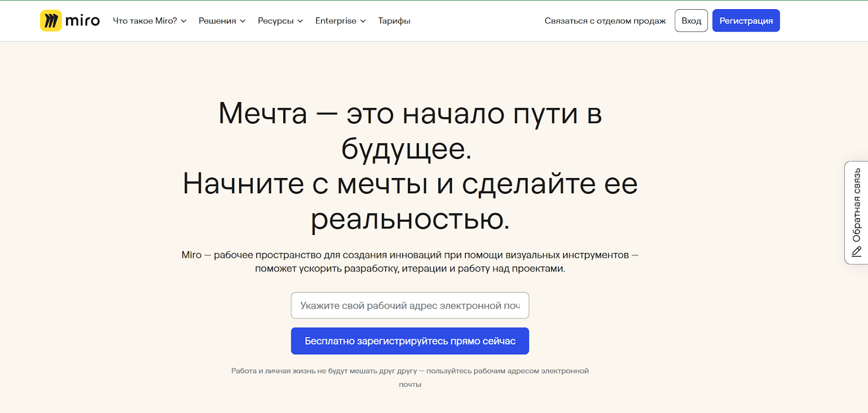Open the "Ресурсы" navigation item
The height and width of the screenshot is (413, 868).
276,21
